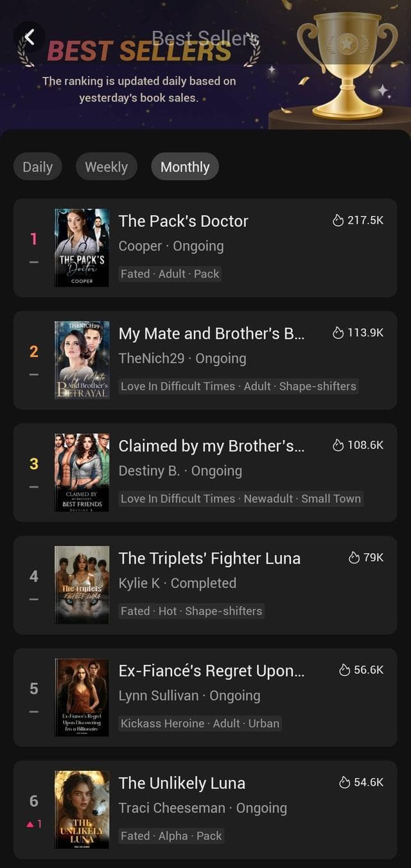Open My Mate and Brother's Betrayal cover
This screenshot has height=868, width=411.
82,360
